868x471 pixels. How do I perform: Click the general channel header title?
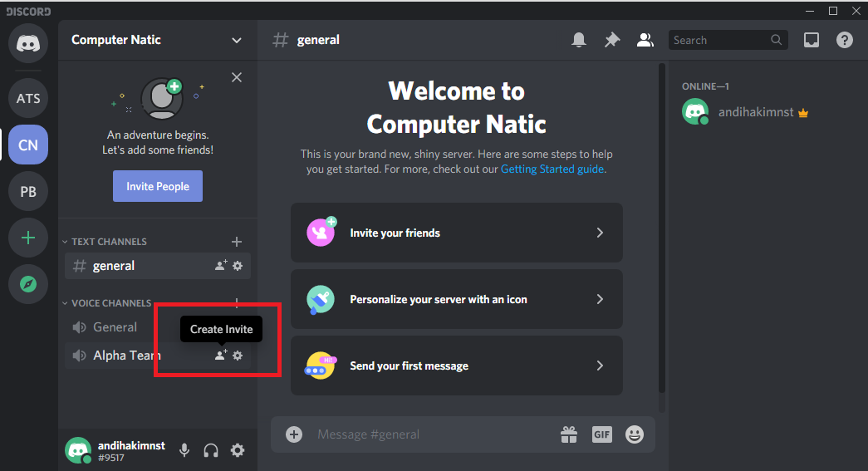pos(318,40)
